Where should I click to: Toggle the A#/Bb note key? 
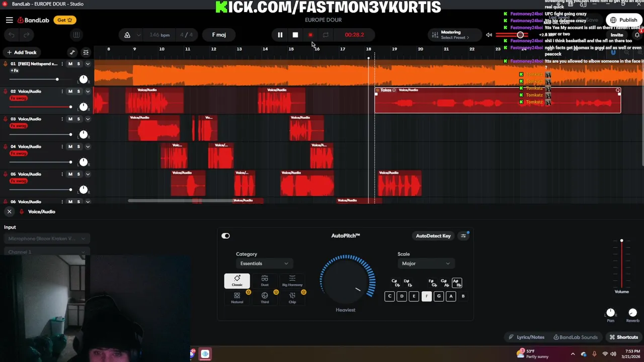456,283
